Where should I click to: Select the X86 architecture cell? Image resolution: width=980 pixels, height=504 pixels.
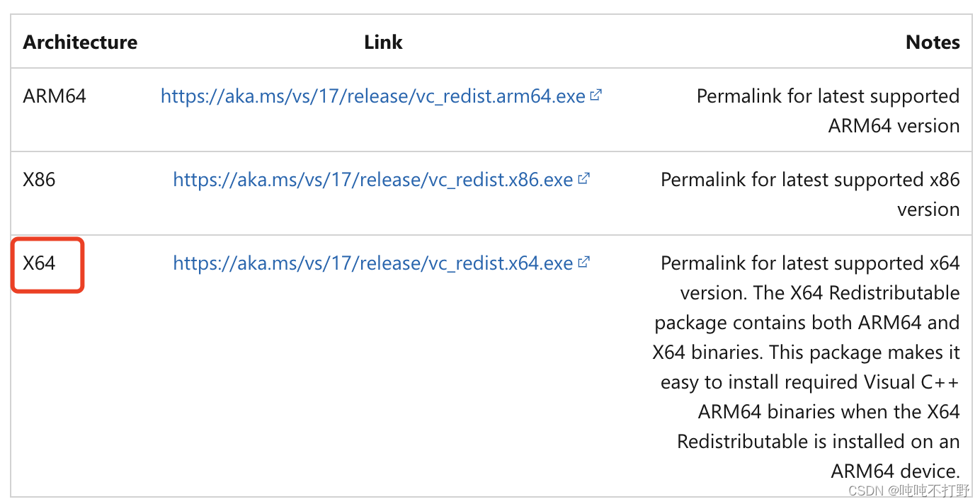pos(39,180)
